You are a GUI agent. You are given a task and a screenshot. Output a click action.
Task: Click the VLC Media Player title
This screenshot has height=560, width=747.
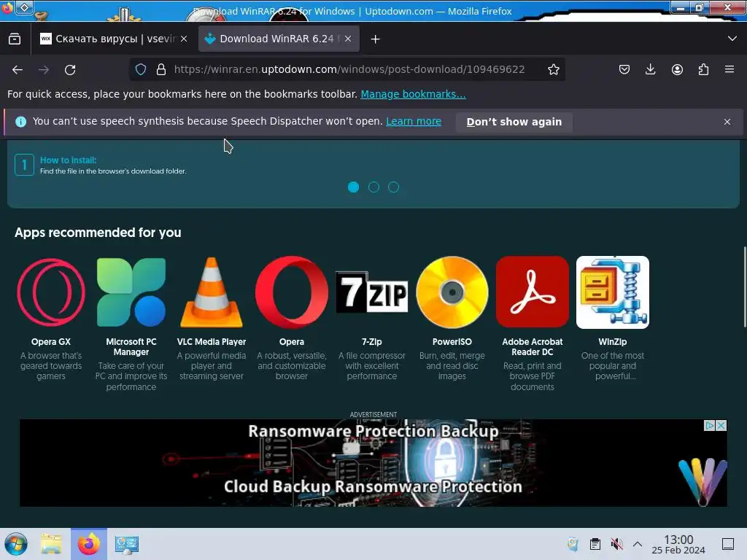pyautogui.click(x=212, y=342)
